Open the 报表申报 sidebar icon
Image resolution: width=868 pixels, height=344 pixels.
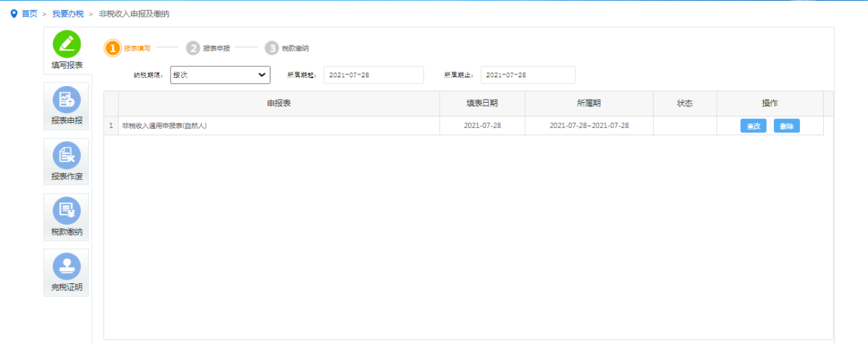pos(67,100)
